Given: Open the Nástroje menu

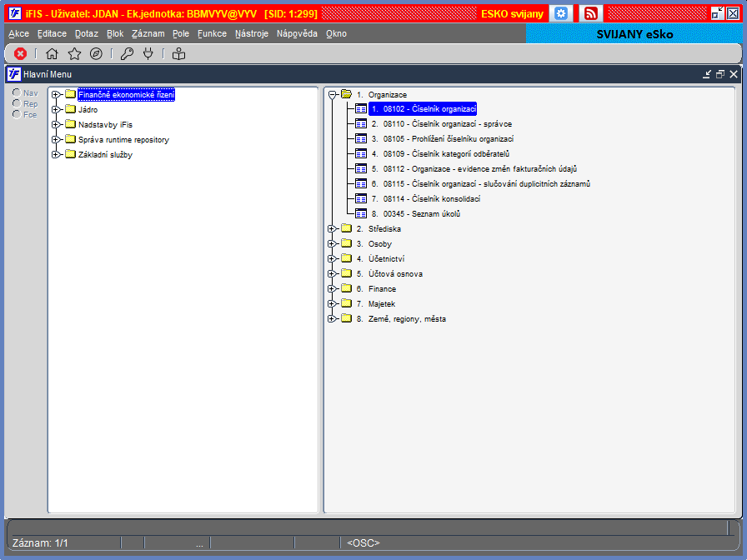Looking at the screenshot, I should coord(252,34).
